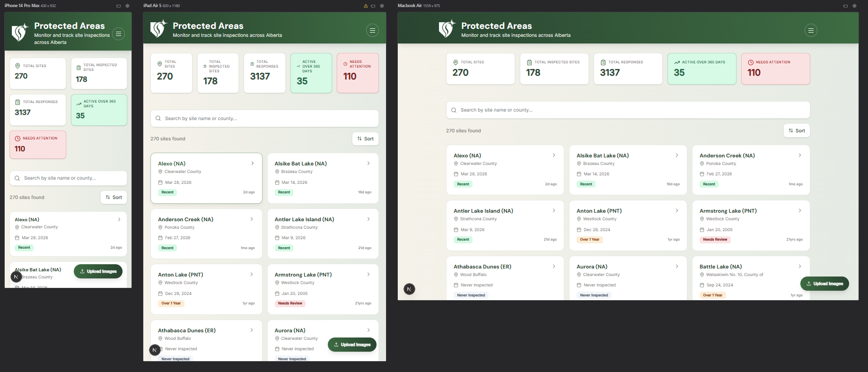Click round N badge in iPhone view
868x372 pixels.
(16, 277)
